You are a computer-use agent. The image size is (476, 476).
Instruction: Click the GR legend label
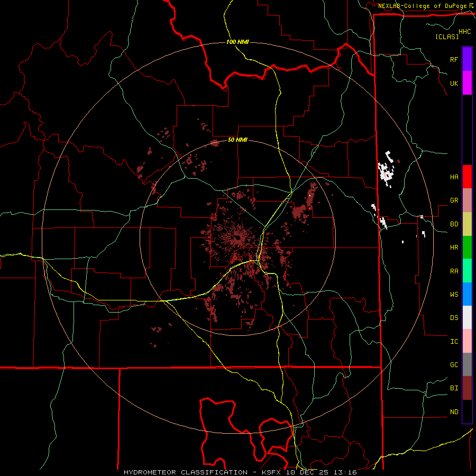[x=454, y=200]
